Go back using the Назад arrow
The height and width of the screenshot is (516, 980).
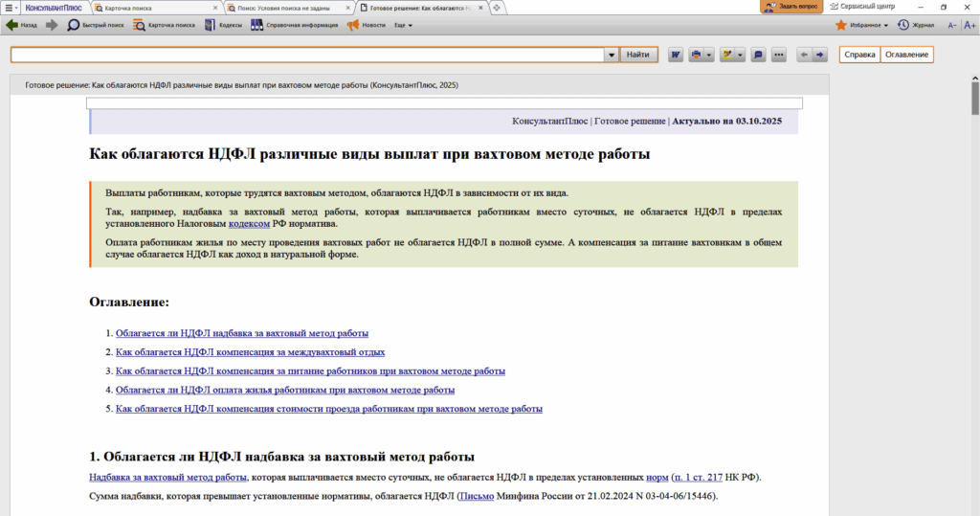(x=21, y=25)
